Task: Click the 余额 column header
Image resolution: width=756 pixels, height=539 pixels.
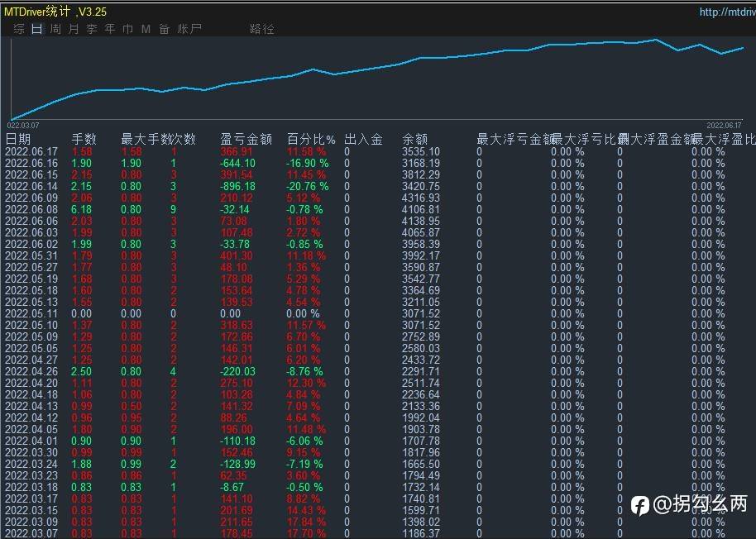Action: [415, 139]
